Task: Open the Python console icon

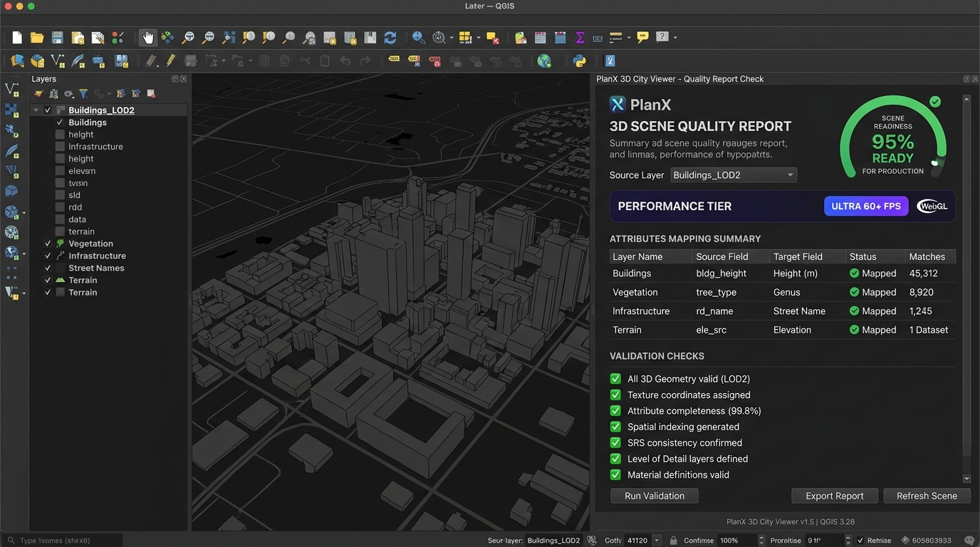Action: click(x=580, y=61)
